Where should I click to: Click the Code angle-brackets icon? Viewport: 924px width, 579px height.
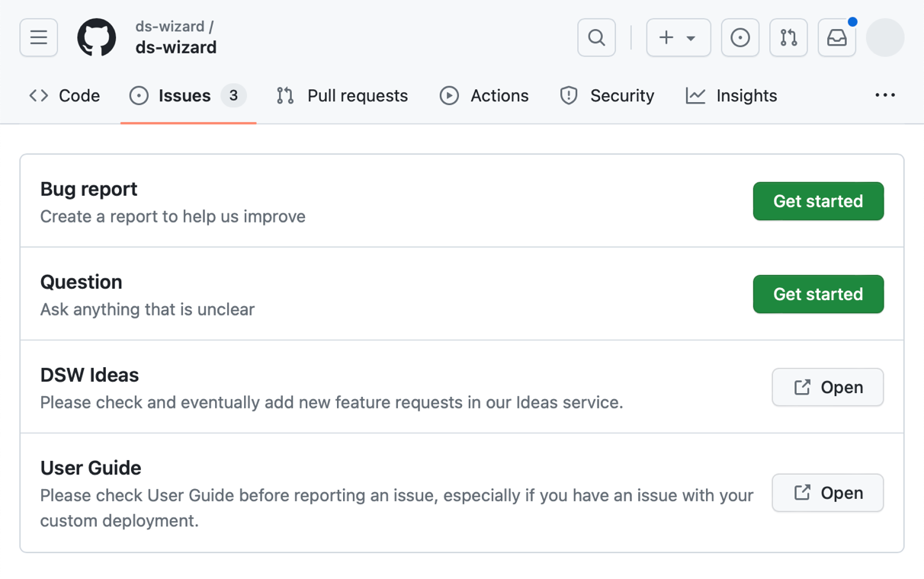coord(37,95)
